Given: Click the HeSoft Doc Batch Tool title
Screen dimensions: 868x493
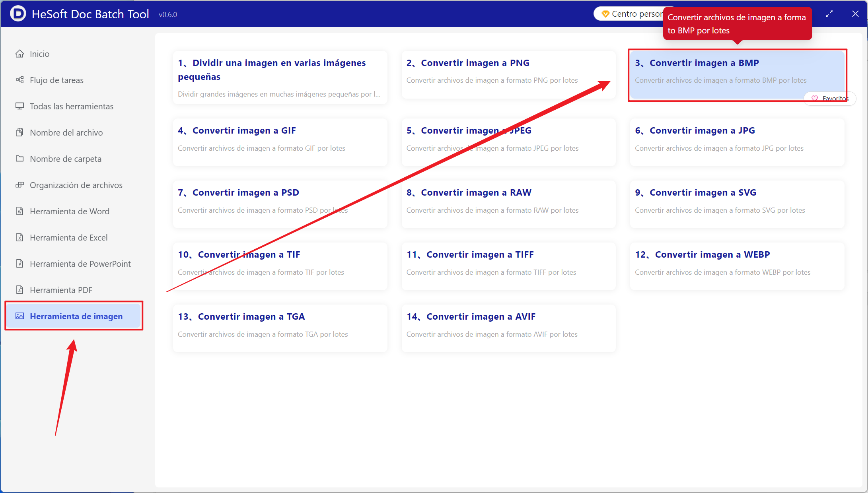Looking at the screenshot, I should point(90,14).
